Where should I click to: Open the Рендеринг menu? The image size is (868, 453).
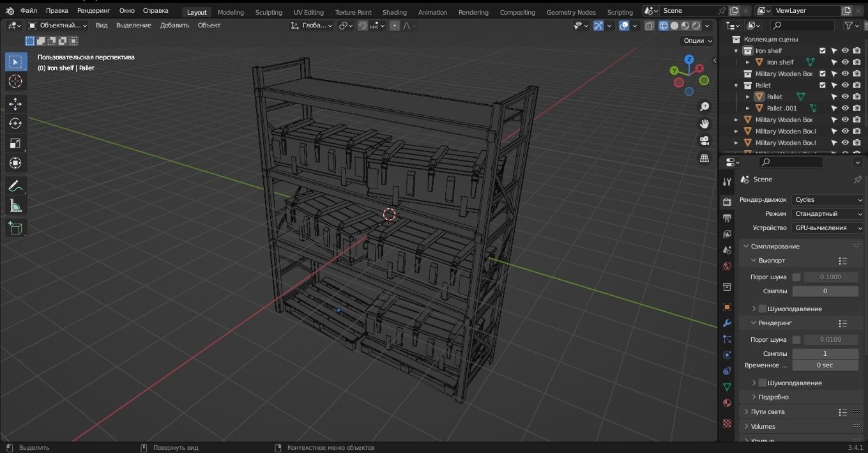tap(93, 11)
